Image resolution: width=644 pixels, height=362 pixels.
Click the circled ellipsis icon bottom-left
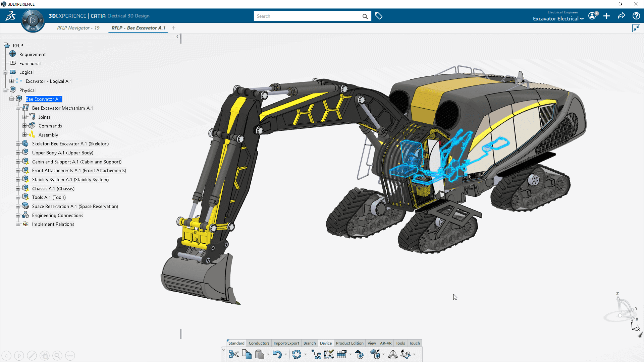click(70, 356)
